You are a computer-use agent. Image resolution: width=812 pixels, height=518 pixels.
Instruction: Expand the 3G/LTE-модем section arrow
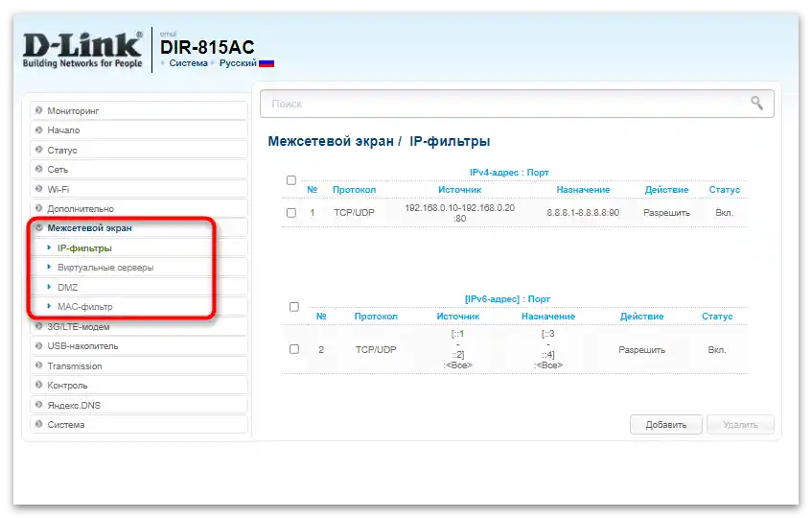click(x=38, y=326)
